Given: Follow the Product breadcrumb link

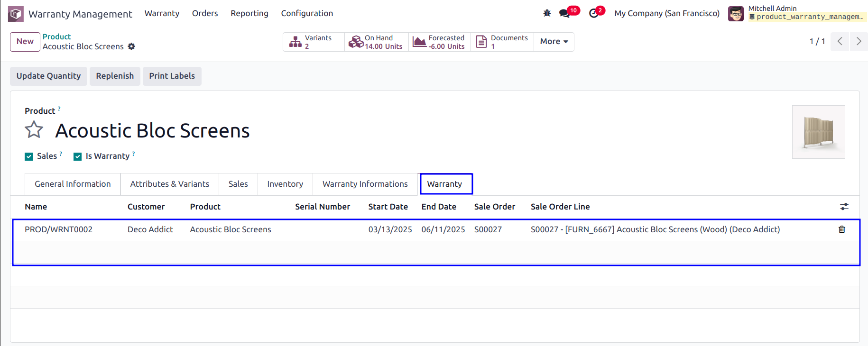Looking at the screenshot, I should tap(56, 36).
